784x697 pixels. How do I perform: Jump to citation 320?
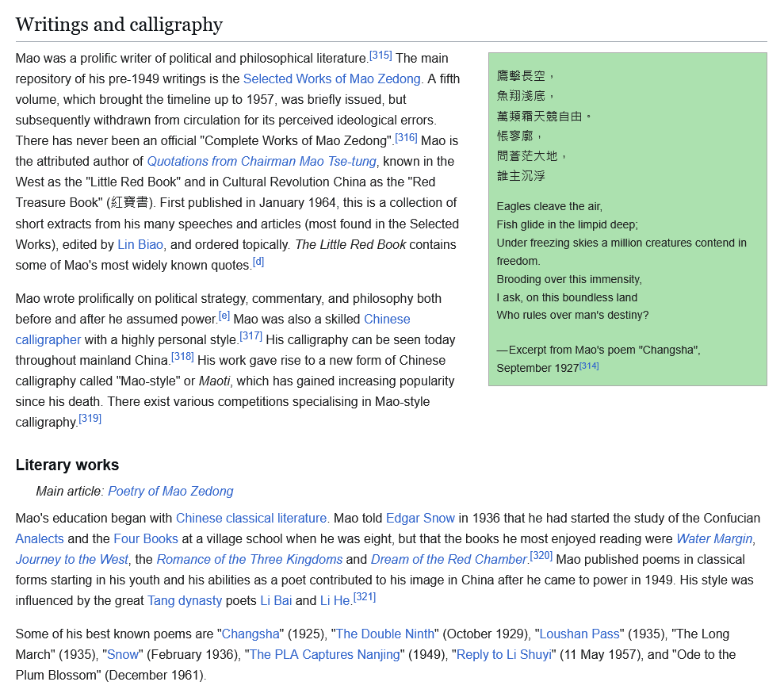tap(541, 556)
